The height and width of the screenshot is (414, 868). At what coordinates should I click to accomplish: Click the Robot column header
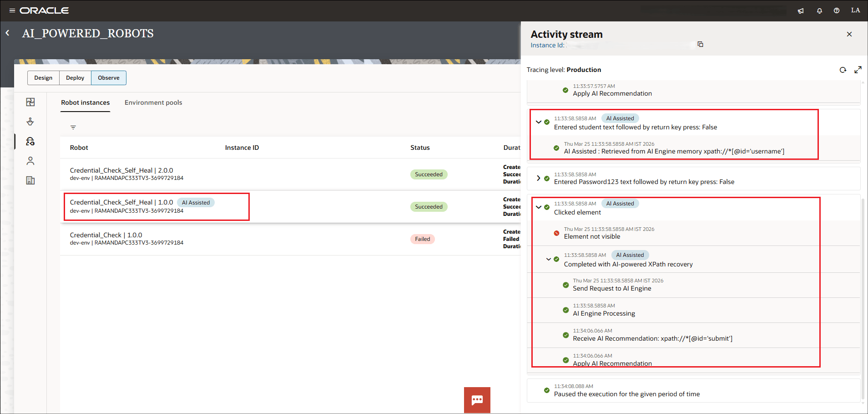pos(79,148)
